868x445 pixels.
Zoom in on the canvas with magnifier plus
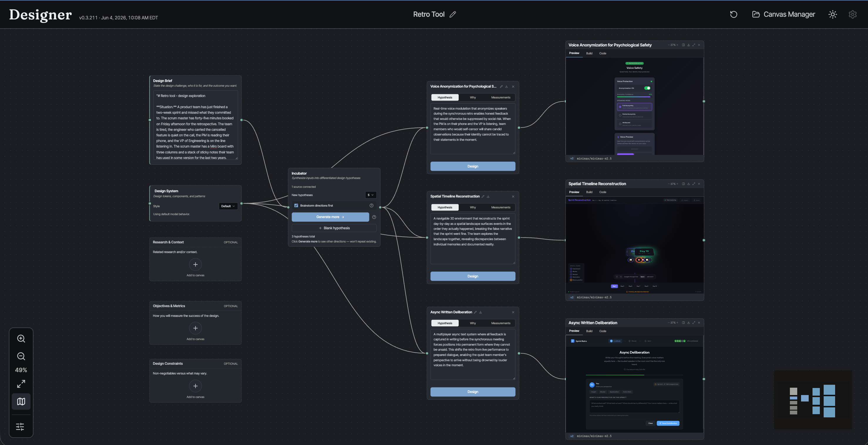(21, 338)
